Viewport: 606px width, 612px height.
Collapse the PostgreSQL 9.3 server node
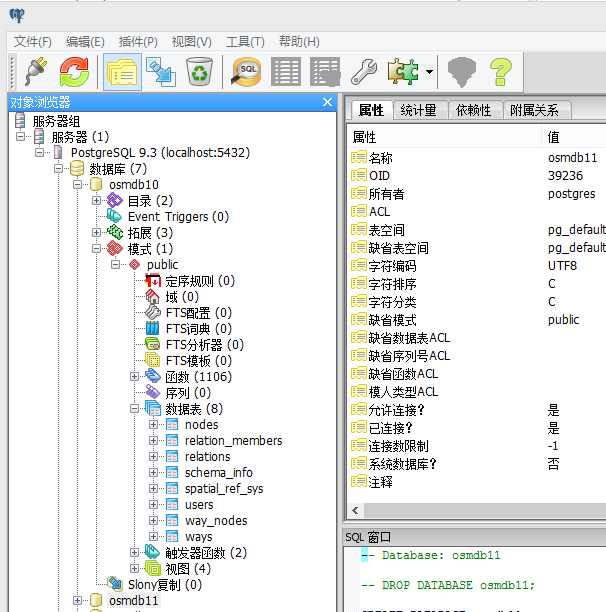[x=39, y=152]
